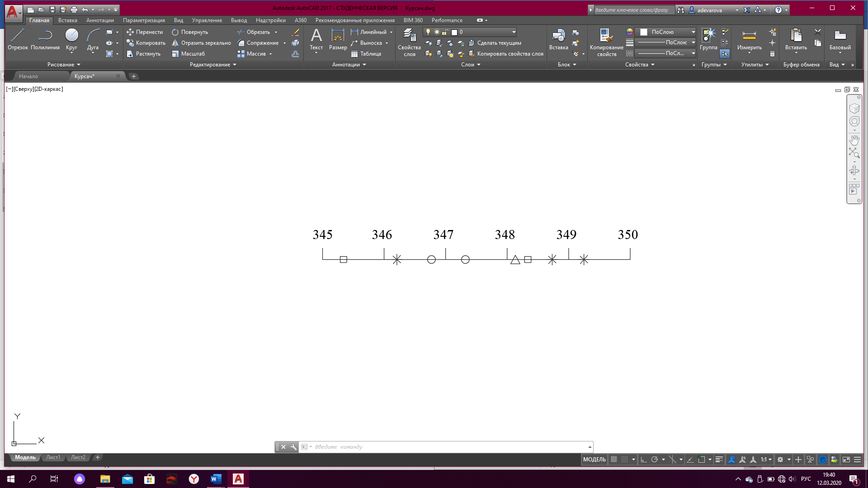Screen dimensions: 868x488
Task: Expand the Рисование panel
Action: click(64, 65)
